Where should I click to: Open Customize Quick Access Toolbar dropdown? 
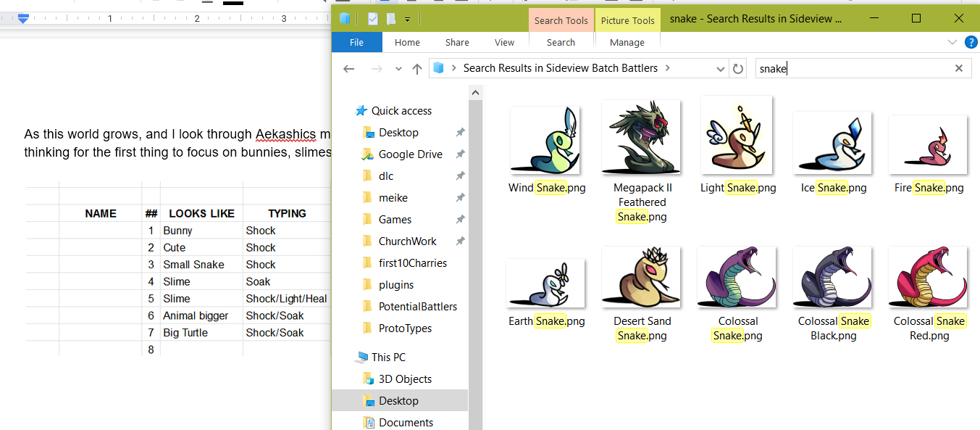pyautogui.click(x=408, y=20)
